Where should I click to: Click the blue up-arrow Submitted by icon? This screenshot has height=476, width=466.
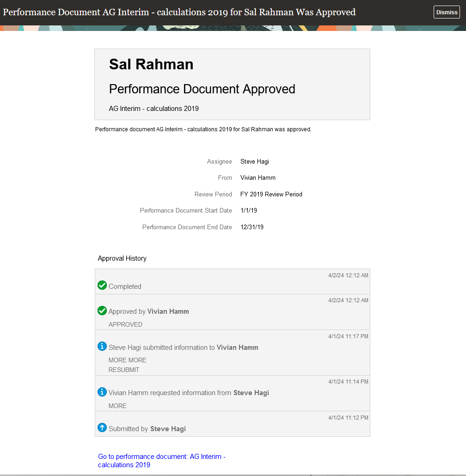pos(102,427)
